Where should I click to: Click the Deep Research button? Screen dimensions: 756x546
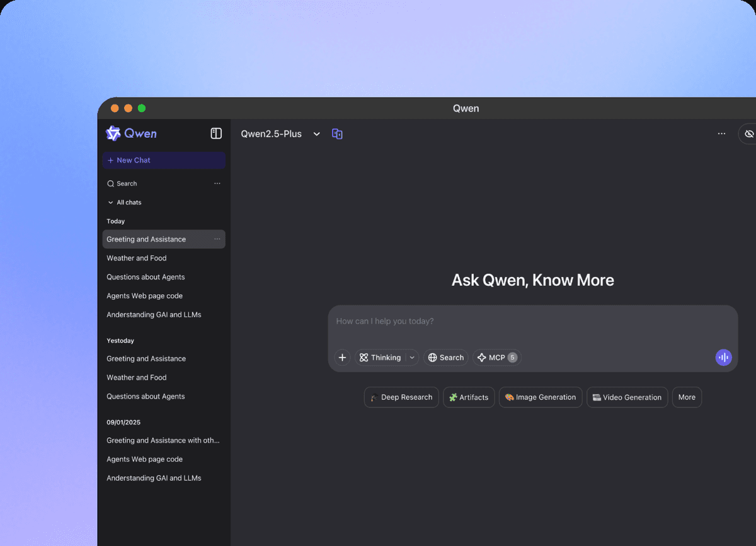tap(401, 397)
